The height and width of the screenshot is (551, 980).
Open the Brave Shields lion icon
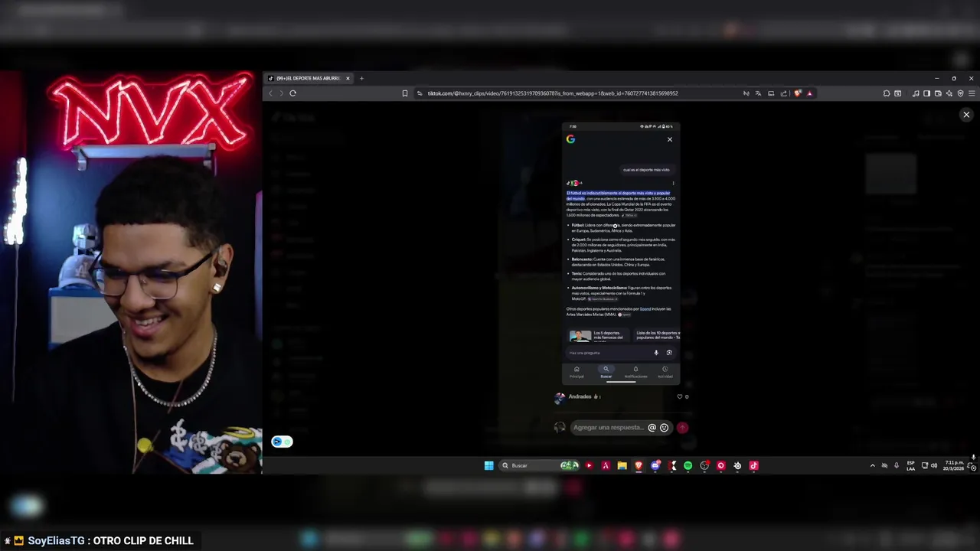(798, 93)
